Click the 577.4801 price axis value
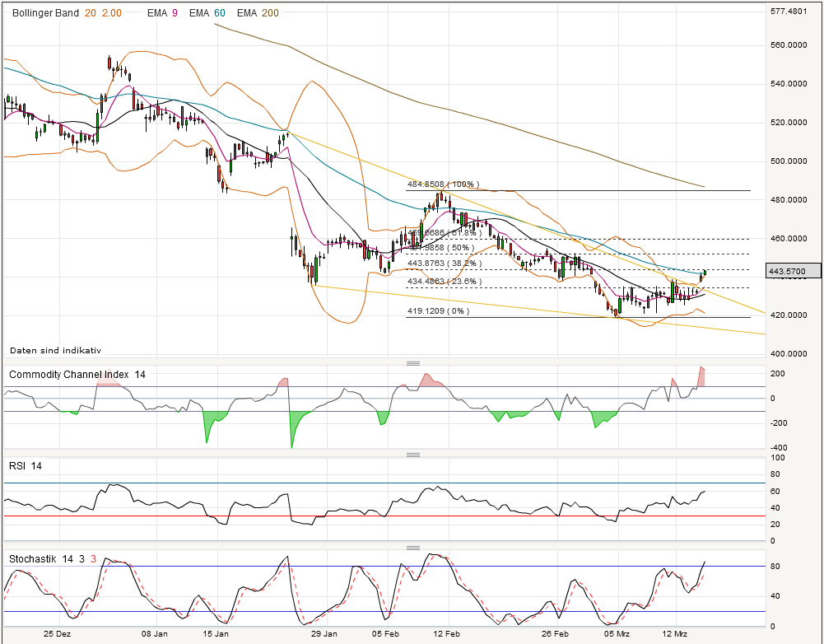The image size is (824, 644). point(789,11)
